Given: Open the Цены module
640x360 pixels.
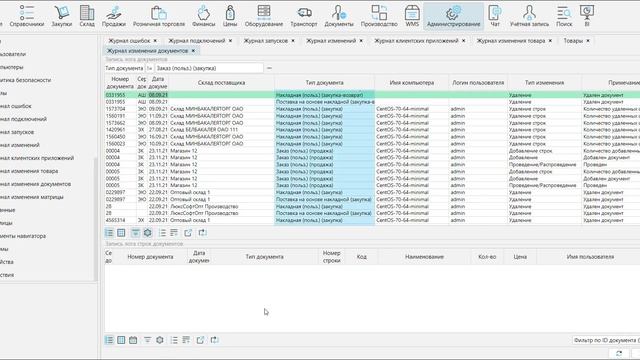Looking at the screenshot, I should 230,16.
